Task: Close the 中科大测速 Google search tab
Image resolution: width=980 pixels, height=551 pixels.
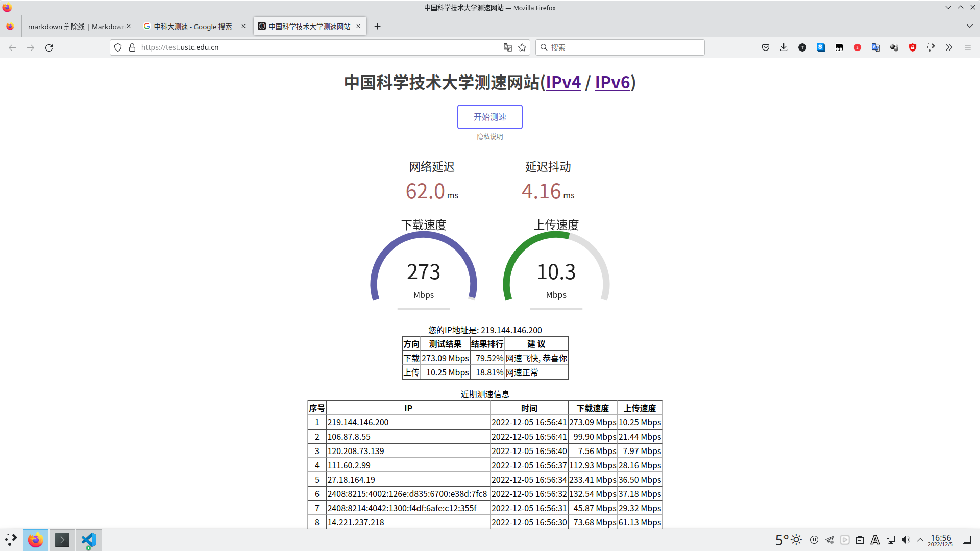Action: click(243, 26)
